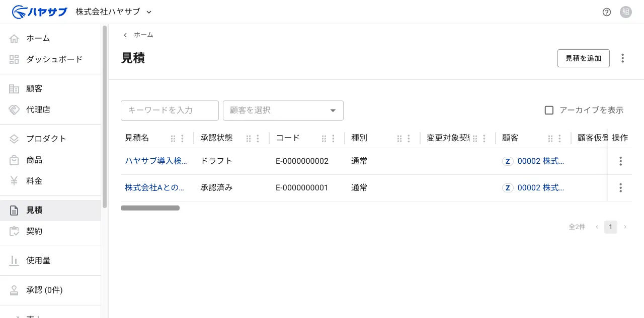Open page-level more options menu beside 見積を追加
This screenshot has height=318, width=644.
(623, 58)
